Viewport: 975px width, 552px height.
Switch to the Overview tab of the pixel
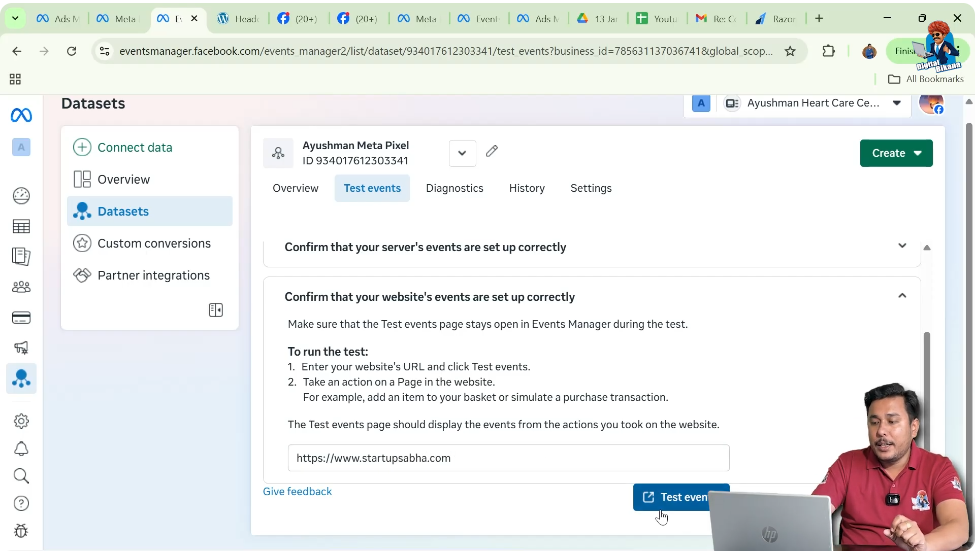[x=295, y=188]
